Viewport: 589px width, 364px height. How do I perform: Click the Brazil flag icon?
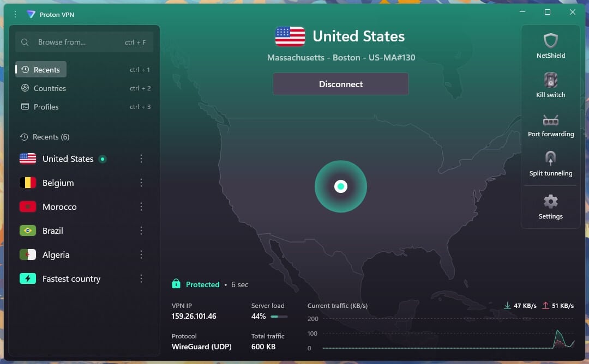coord(28,230)
